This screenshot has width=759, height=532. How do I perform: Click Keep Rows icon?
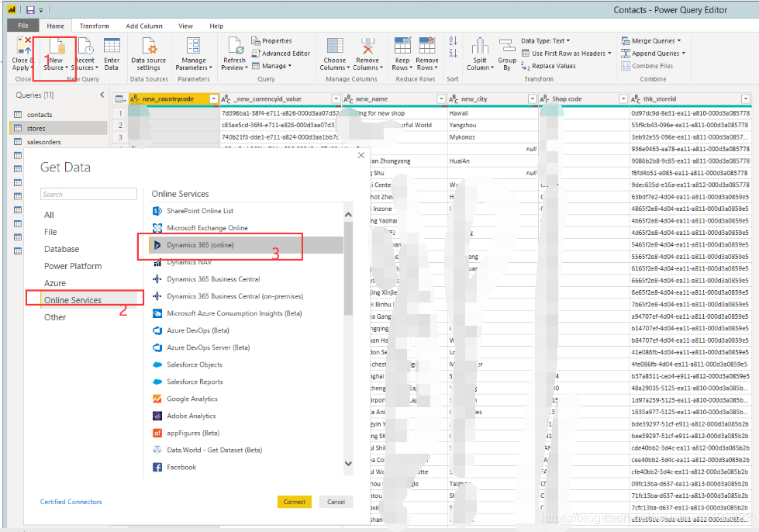click(x=402, y=46)
